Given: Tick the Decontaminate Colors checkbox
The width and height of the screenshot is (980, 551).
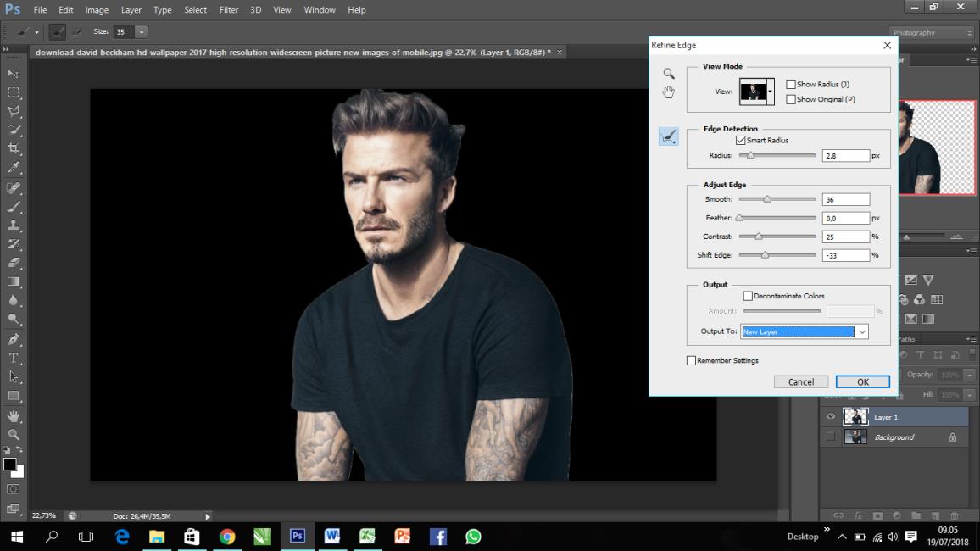Looking at the screenshot, I should point(748,296).
